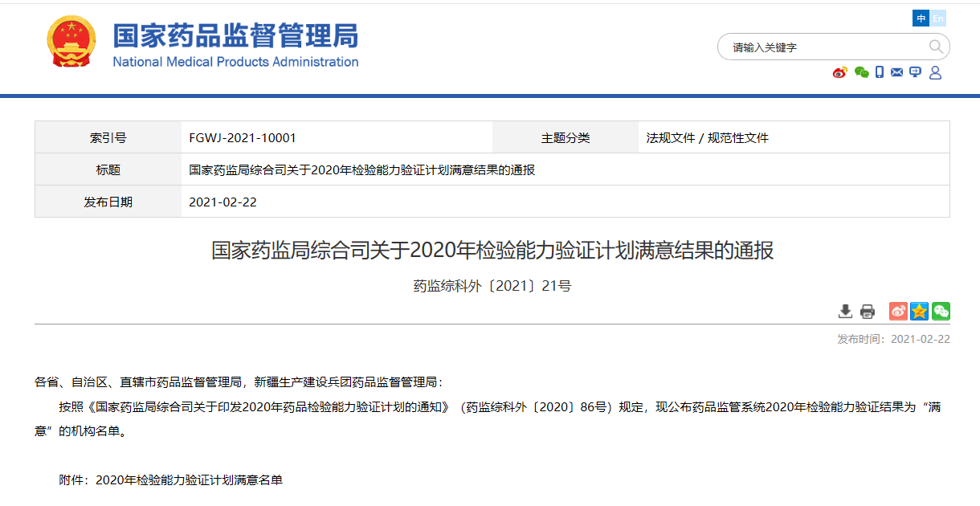The width and height of the screenshot is (980, 506).
Task: Click the mobile phone icon in header
Action: tap(880, 72)
